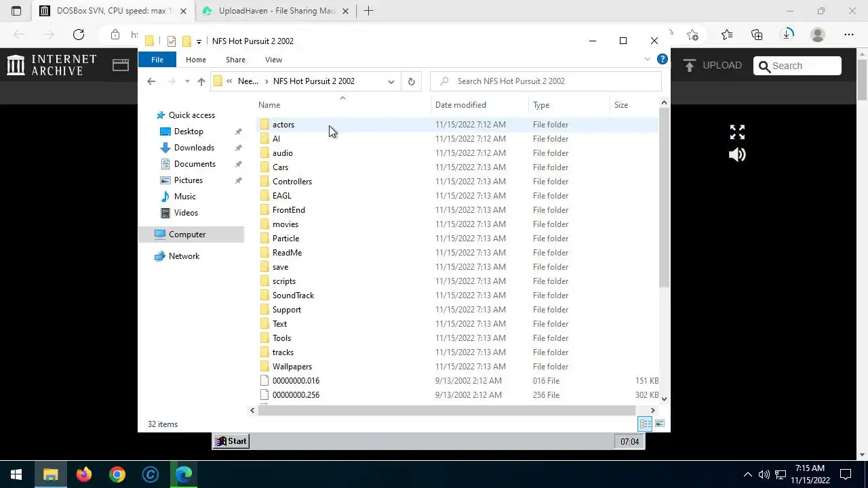Switch to the DOSBox SVN browser tab
This screenshot has width=868, height=488.
113,11
